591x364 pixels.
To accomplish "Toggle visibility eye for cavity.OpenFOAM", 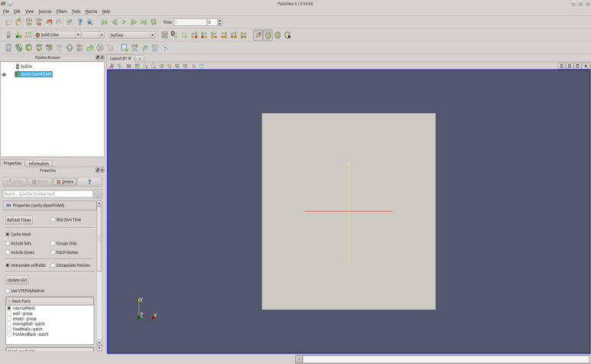I will 4,75.
